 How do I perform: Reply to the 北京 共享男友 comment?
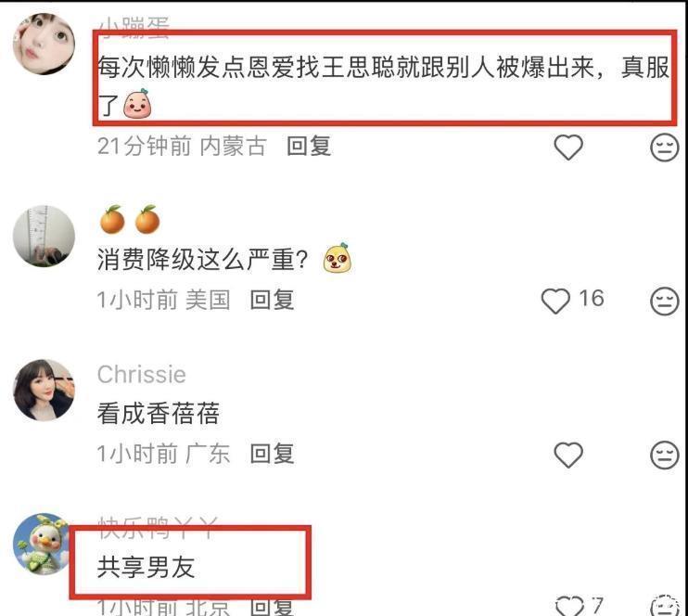(x=272, y=608)
